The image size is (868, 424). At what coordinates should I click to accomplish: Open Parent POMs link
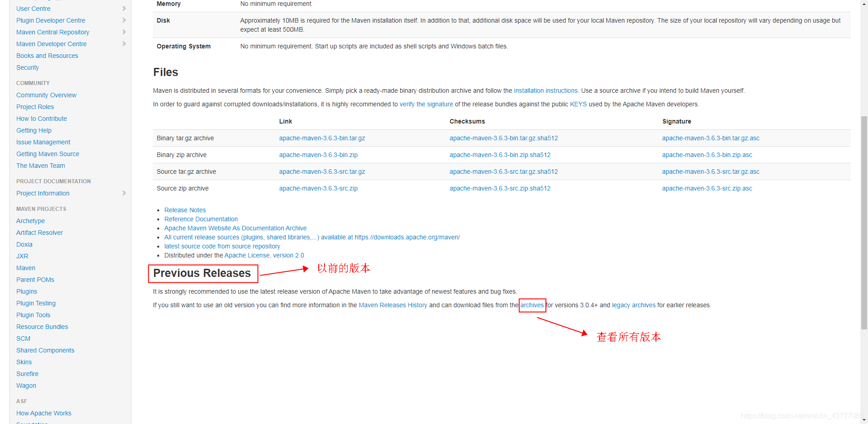(35, 280)
